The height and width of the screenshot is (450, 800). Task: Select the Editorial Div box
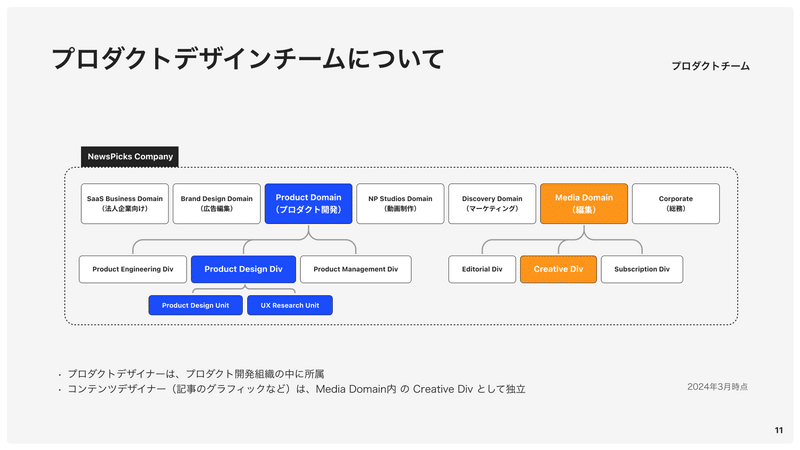482,269
